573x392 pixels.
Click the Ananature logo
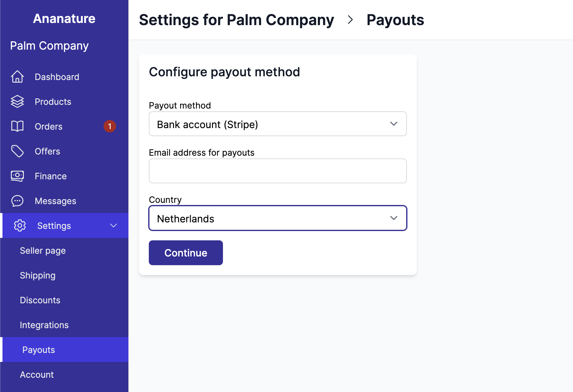click(x=64, y=18)
